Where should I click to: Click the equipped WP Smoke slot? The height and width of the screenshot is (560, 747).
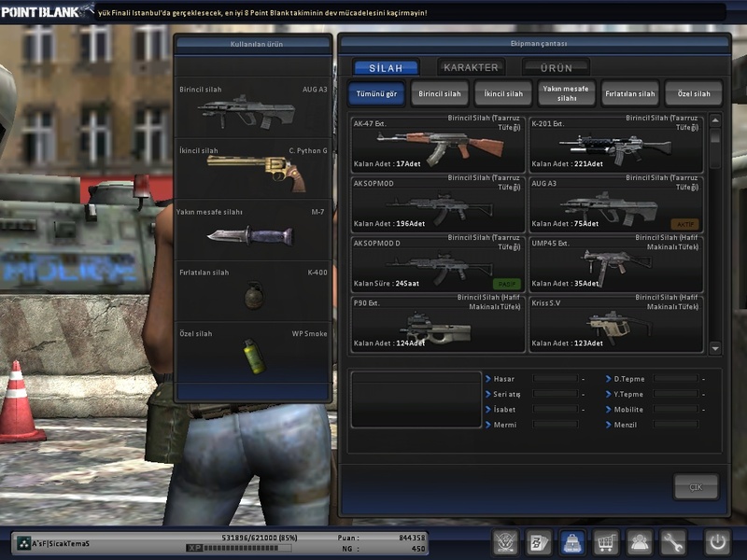253,353
